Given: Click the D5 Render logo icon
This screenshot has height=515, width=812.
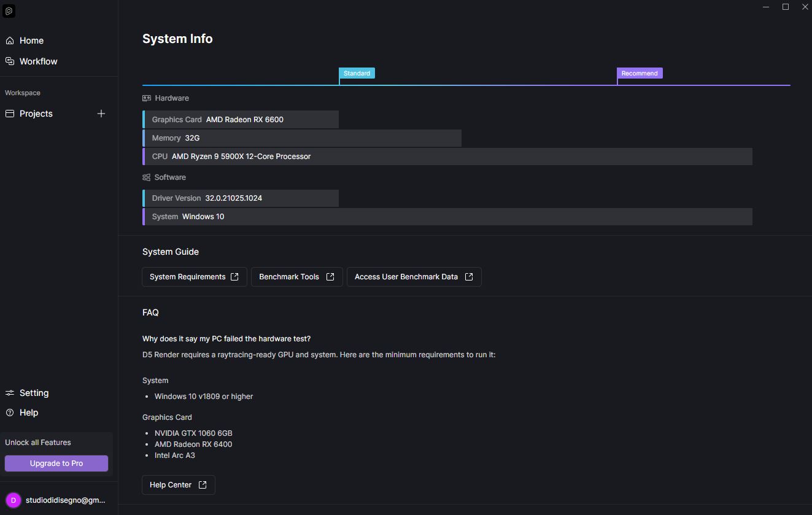Looking at the screenshot, I should click(9, 11).
